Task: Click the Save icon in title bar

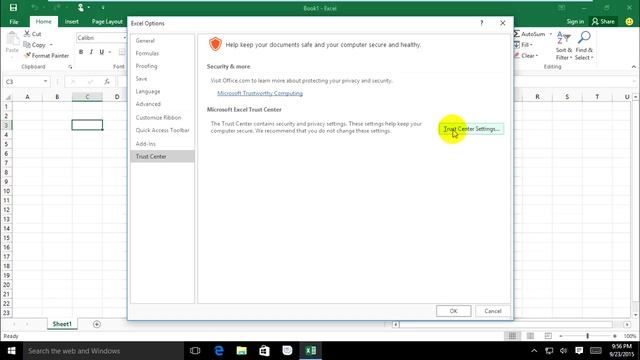Action: click(x=13, y=8)
